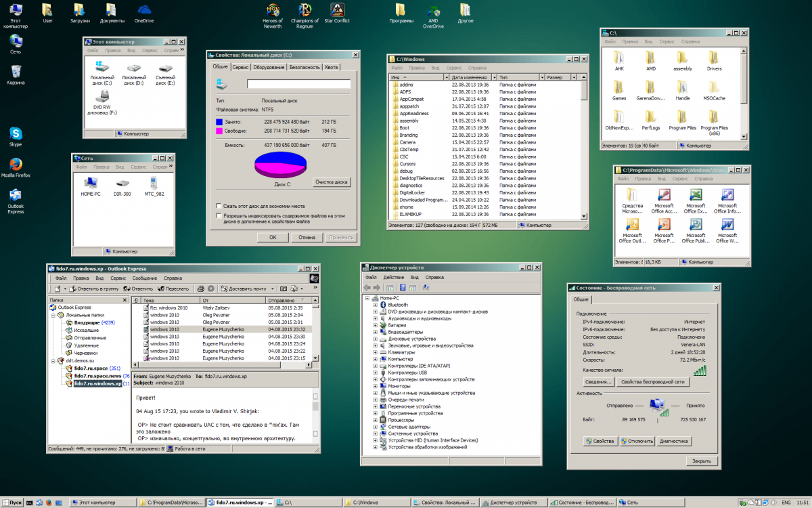The image size is (812, 508).
Task: Click the Пуск start button
Action: pyautogui.click(x=12, y=503)
